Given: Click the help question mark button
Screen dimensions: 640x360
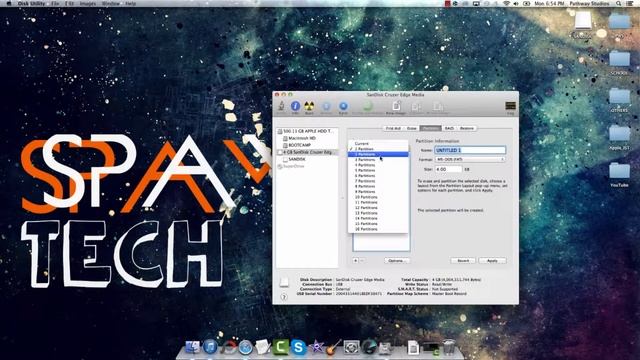Looking at the screenshot, I should (284, 297).
